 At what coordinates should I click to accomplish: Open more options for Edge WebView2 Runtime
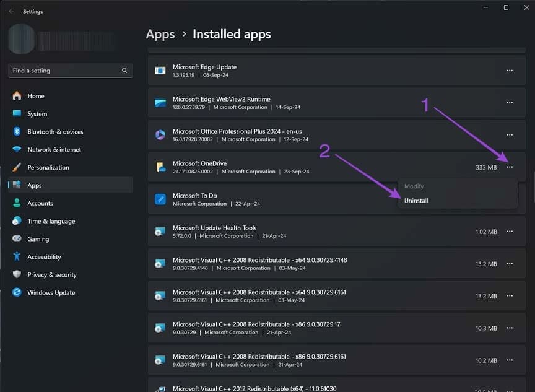510,103
